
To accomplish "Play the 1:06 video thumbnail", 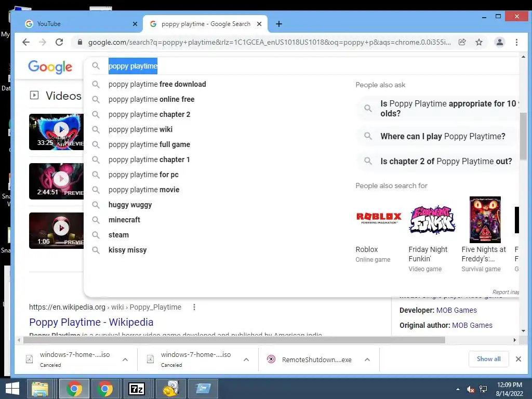I will click(56, 231).
